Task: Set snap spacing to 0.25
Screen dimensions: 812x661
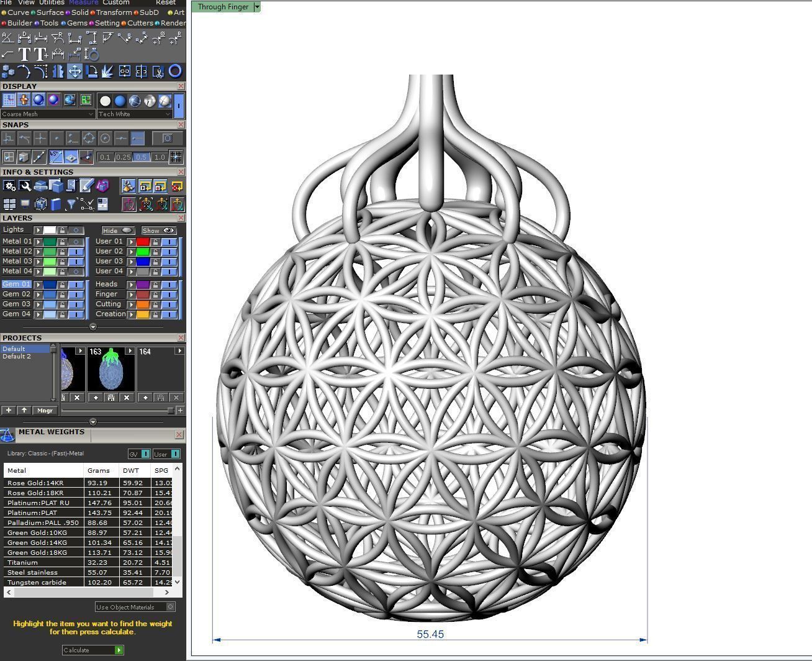Action: coord(124,157)
